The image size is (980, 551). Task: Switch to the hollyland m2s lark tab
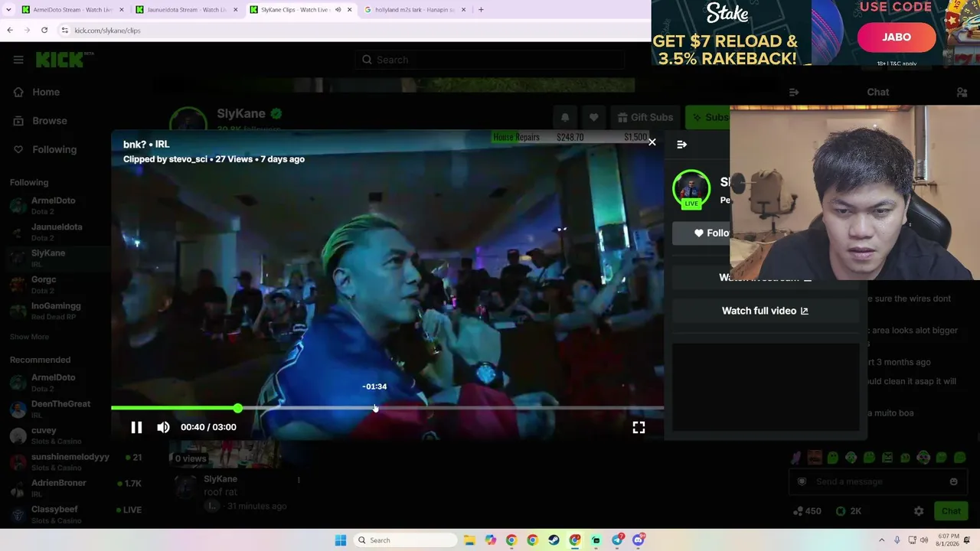[x=414, y=10]
